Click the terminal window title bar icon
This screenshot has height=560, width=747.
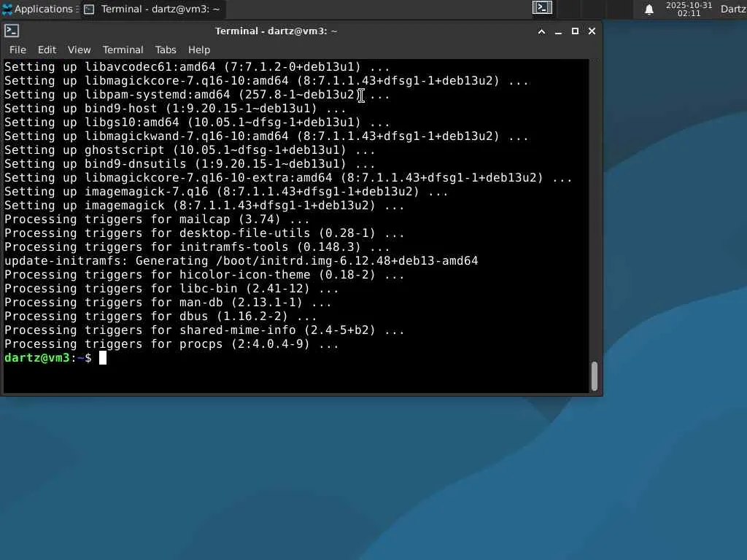click(12, 31)
